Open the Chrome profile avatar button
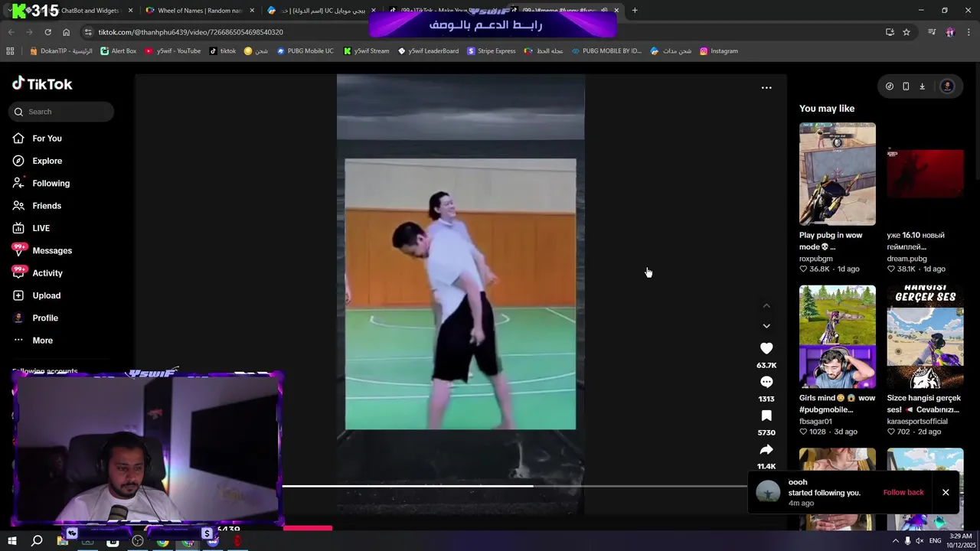980x551 pixels. point(950,32)
